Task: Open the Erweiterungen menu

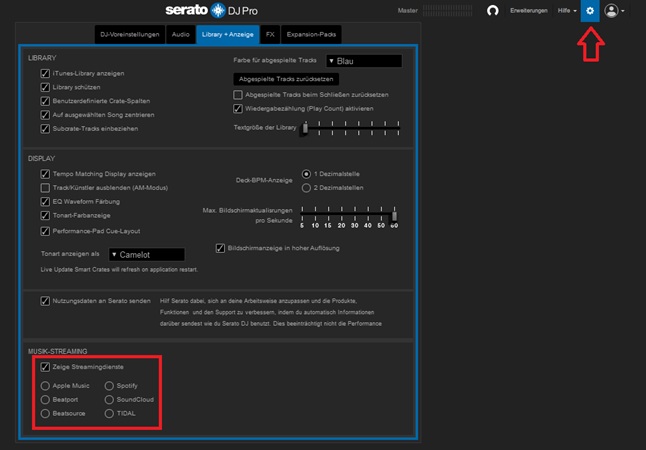Action: (529, 11)
